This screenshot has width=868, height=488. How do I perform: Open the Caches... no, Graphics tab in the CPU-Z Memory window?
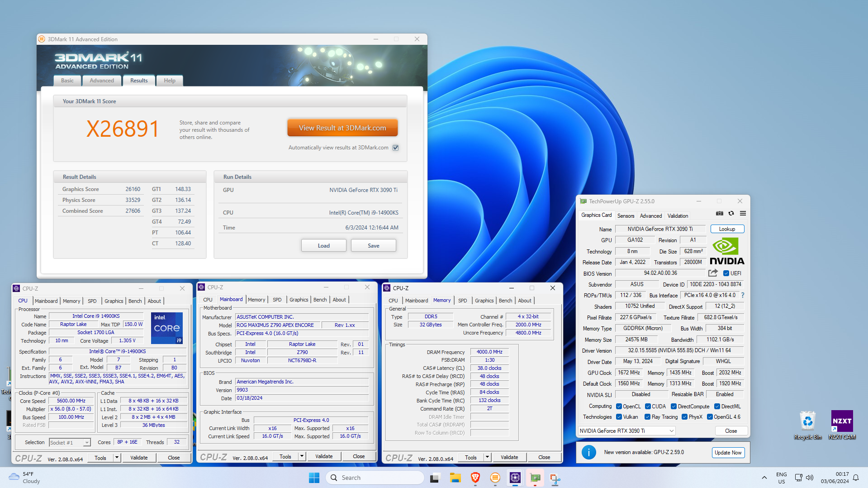click(x=484, y=301)
